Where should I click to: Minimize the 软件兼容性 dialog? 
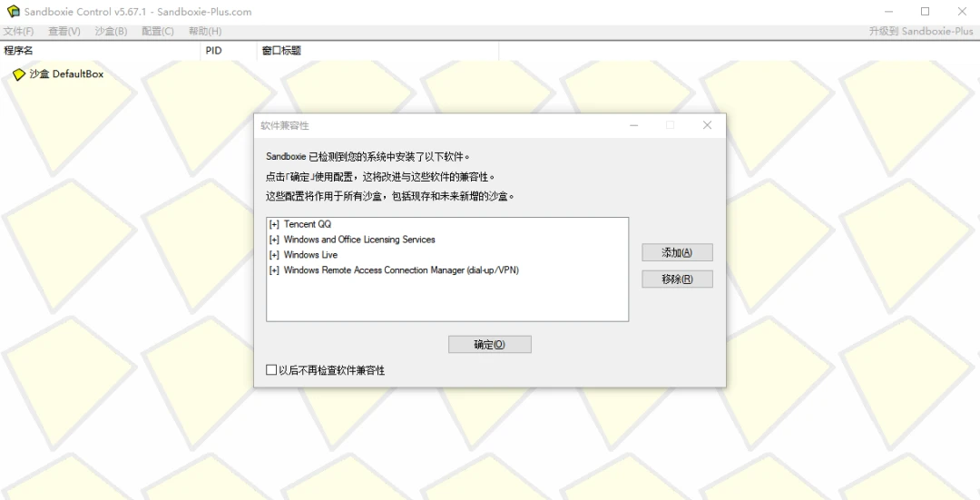[x=633, y=125]
